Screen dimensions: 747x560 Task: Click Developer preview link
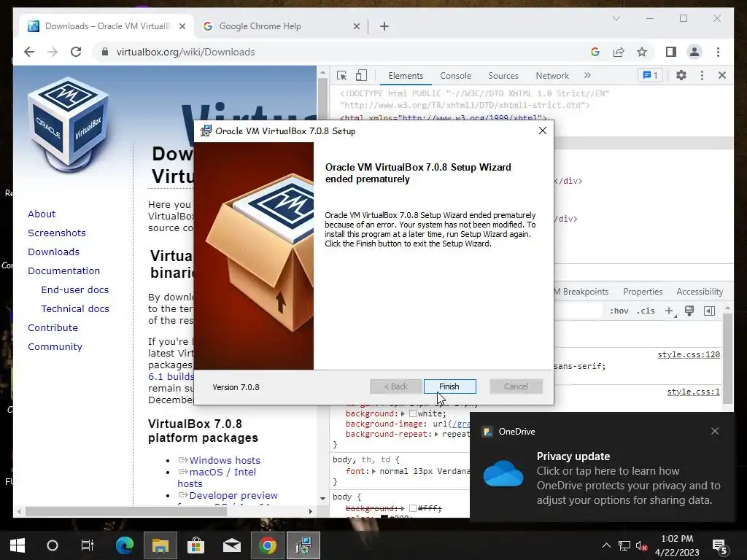point(233,495)
